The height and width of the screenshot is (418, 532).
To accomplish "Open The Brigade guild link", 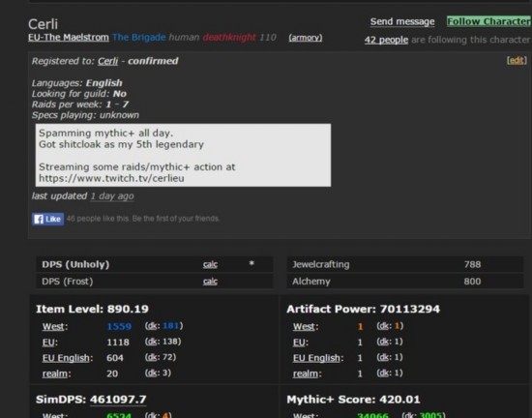I will tap(138, 38).
